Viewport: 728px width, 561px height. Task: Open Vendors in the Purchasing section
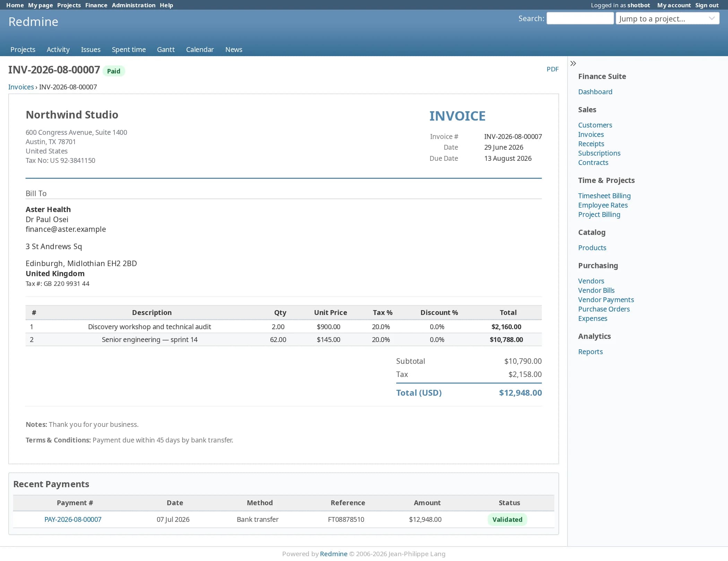point(591,281)
